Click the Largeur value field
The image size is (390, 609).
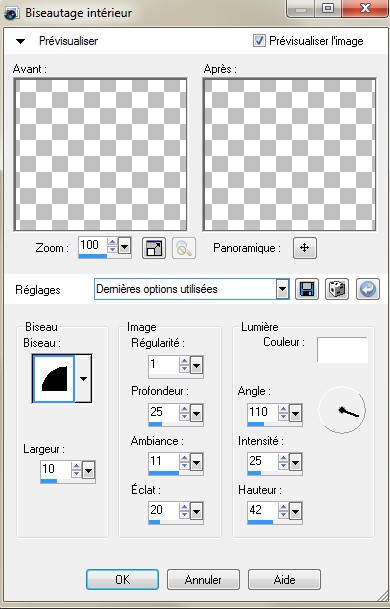pyautogui.click(x=56, y=469)
